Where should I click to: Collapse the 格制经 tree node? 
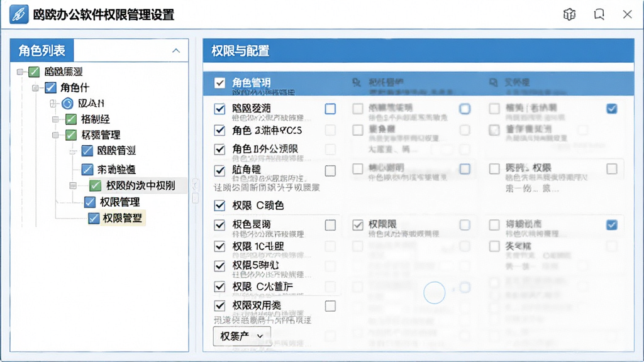(55, 119)
